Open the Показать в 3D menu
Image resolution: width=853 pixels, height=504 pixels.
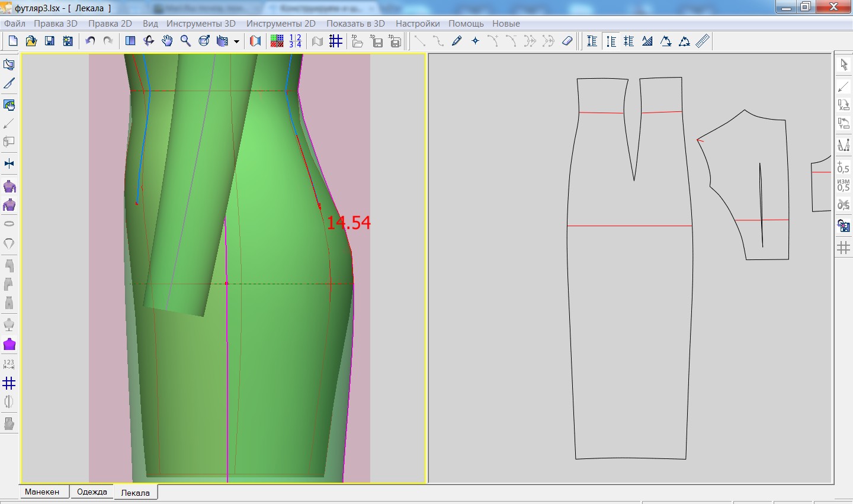coord(355,24)
